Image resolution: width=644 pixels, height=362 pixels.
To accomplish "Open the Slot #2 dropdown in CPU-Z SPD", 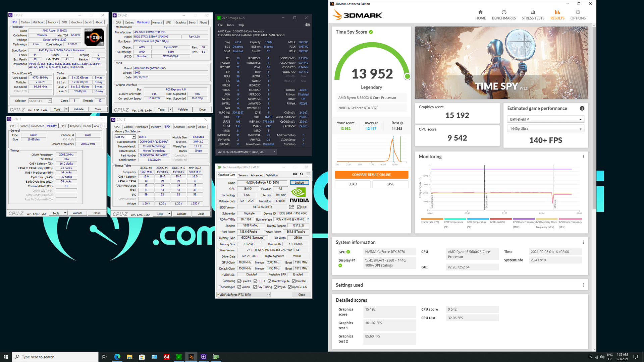I will point(125,137).
